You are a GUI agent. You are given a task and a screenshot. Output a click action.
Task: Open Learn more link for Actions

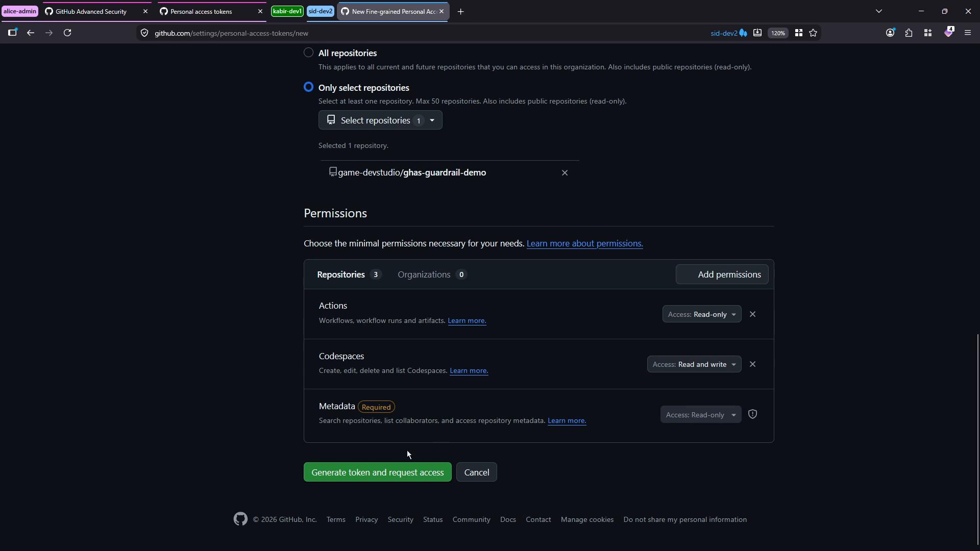click(x=467, y=321)
